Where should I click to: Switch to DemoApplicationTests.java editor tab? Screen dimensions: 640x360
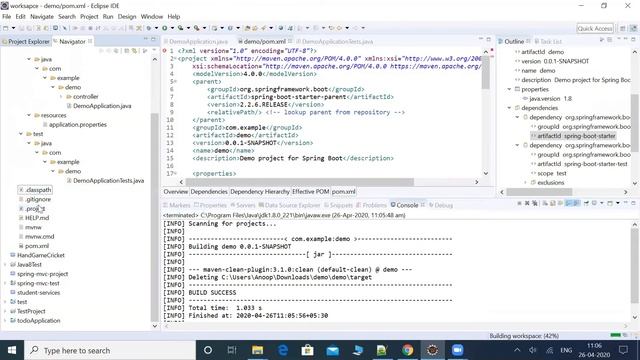coord(335,42)
